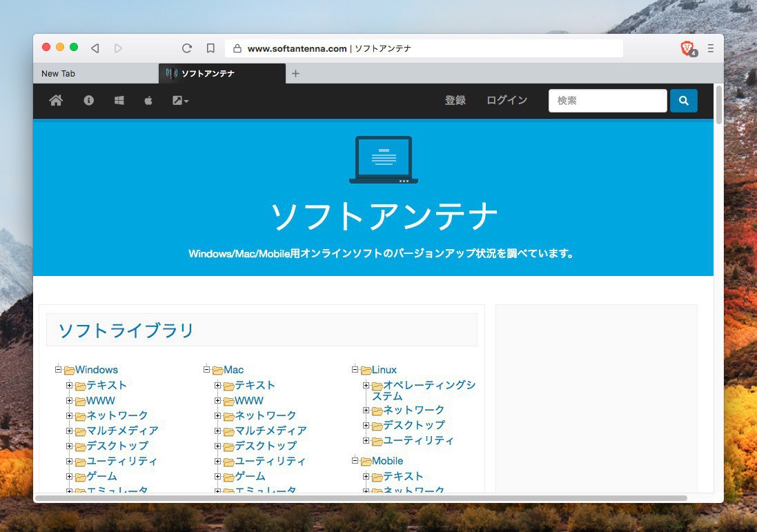Open ネットワーク under Linux
The height and width of the screenshot is (532, 757).
(x=414, y=410)
